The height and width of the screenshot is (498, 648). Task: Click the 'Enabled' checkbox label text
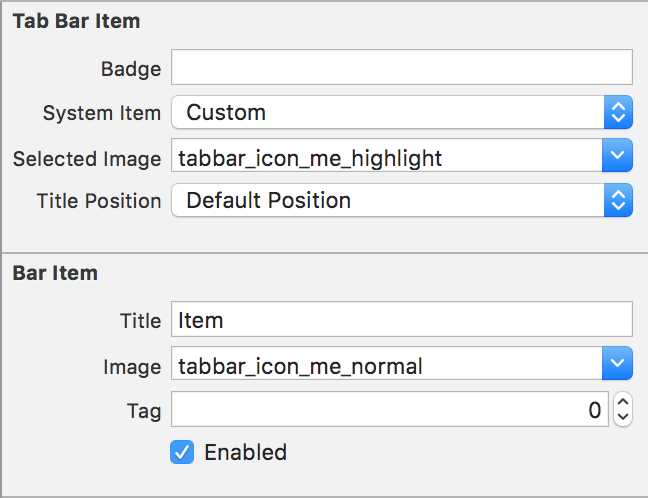click(245, 452)
